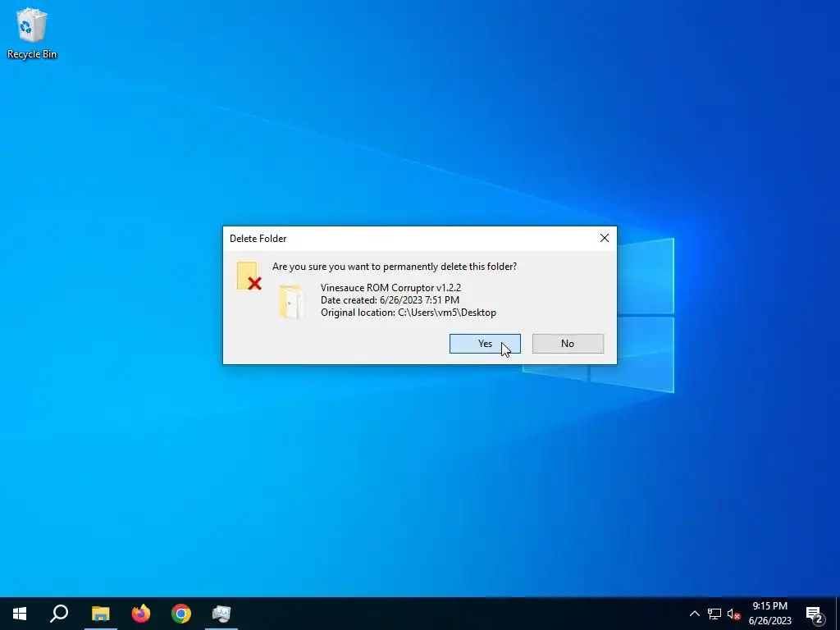The image size is (840, 630).
Task: Confirm deletion with the Yes button
Action: click(485, 344)
